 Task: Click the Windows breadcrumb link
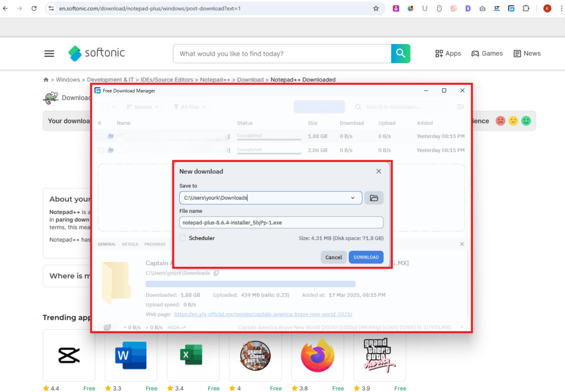click(68, 79)
